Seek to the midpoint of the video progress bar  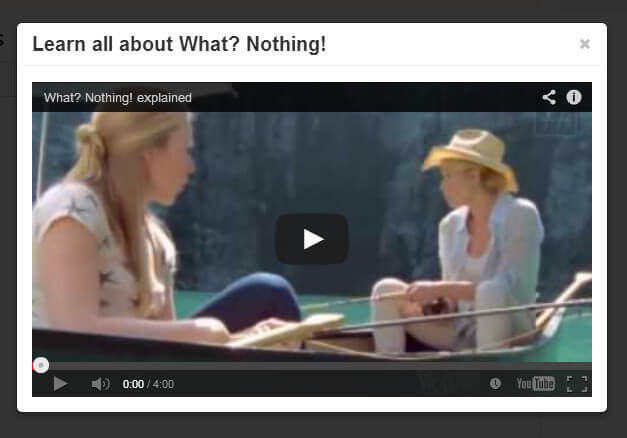312,366
